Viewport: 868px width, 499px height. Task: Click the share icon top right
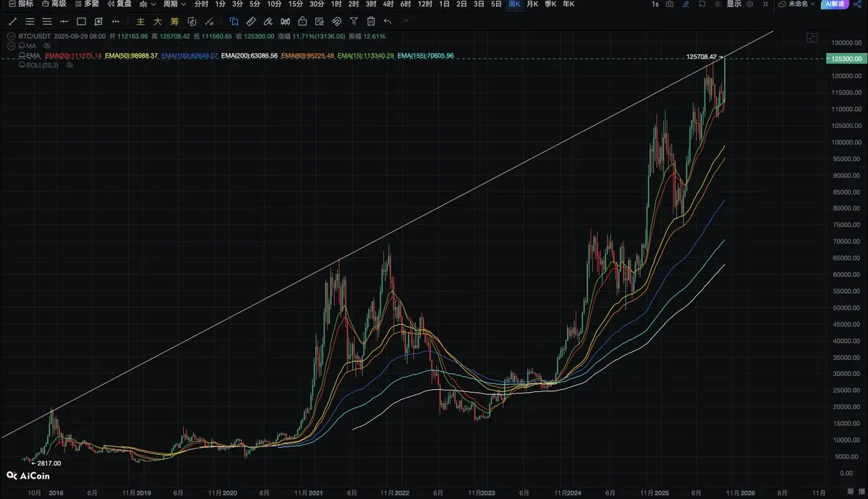(858, 4)
